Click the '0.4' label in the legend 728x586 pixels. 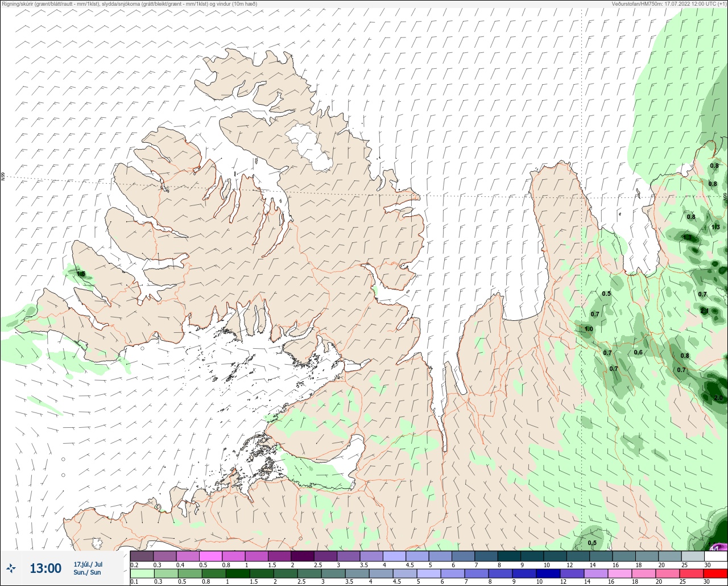click(180, 565)
